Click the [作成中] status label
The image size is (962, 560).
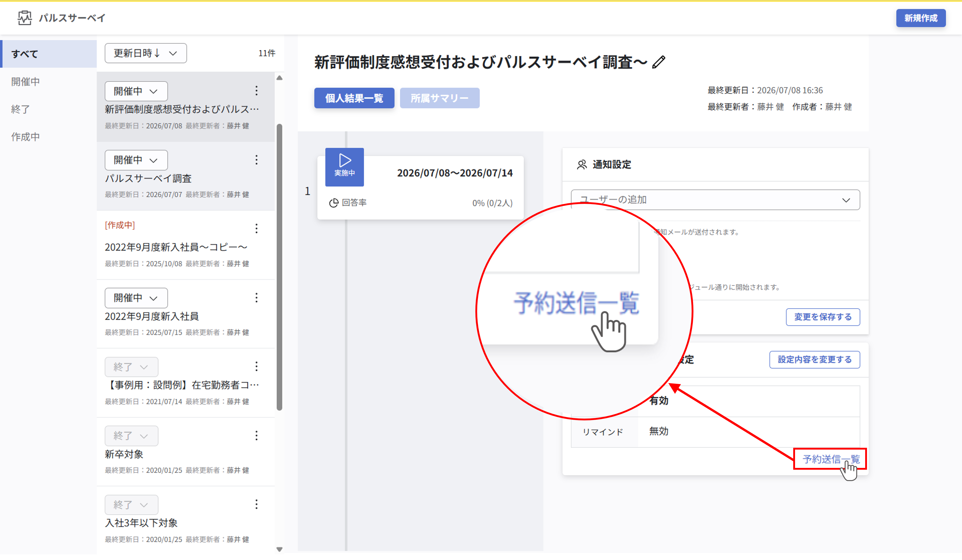[x=120, y=225]
